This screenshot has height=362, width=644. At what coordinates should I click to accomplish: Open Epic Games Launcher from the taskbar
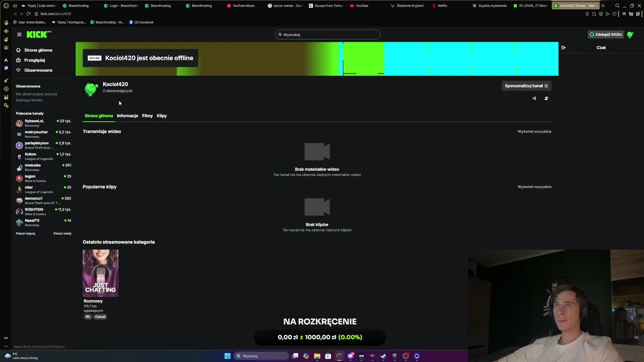click(394, 356)
